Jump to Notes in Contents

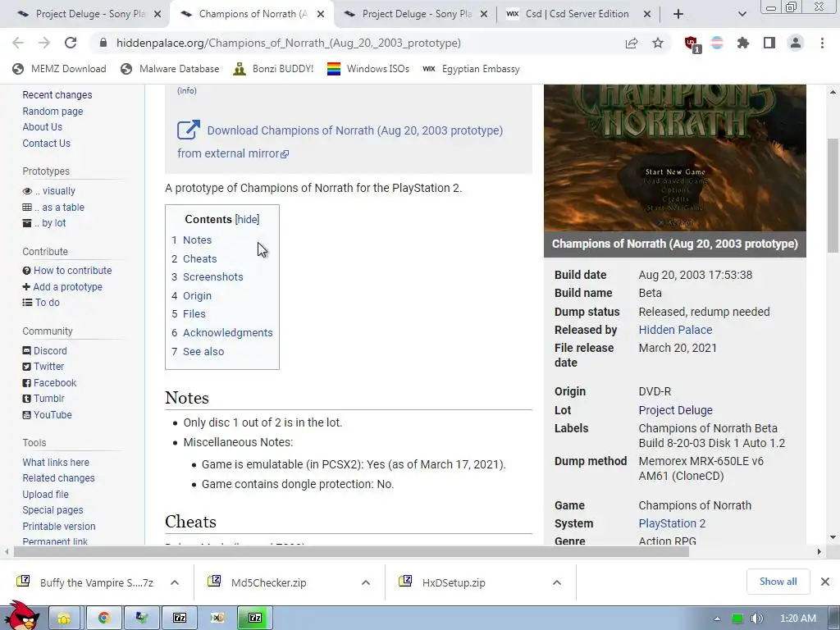coord(197,240)
